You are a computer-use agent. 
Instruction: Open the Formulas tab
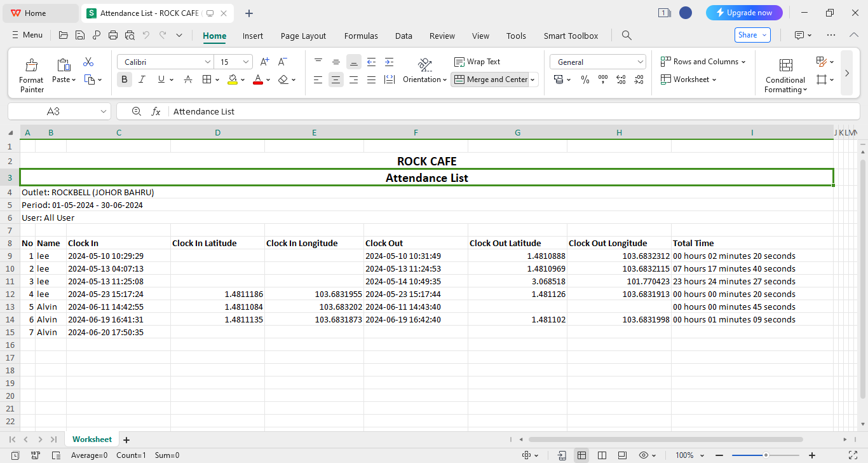[361, 36]
